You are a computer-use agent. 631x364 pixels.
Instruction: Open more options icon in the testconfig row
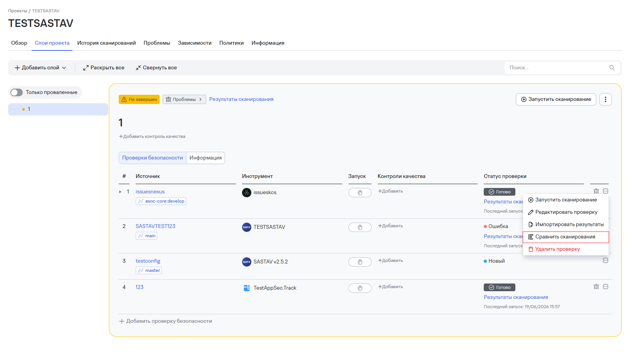[x=606, y=260]
